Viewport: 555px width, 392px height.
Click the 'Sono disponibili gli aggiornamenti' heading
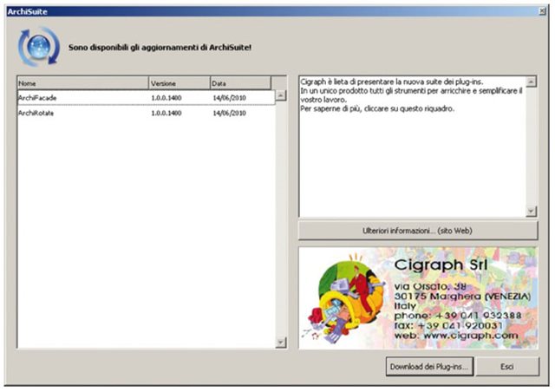[160, 47]
